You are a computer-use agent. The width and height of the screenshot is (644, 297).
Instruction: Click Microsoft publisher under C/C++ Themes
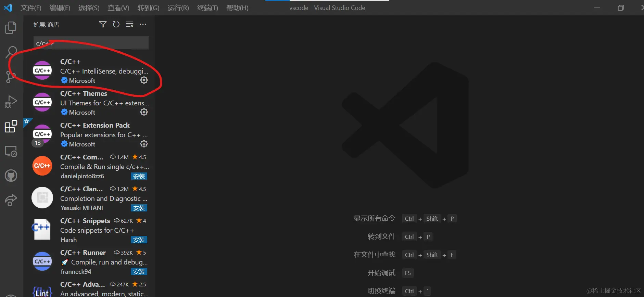(82, 112)
